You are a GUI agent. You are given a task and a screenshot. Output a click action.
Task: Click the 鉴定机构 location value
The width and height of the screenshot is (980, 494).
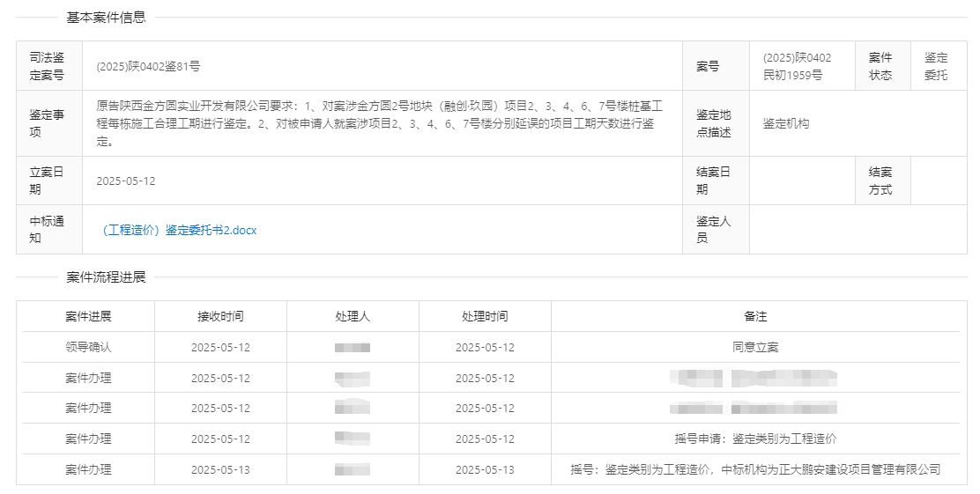786,124
